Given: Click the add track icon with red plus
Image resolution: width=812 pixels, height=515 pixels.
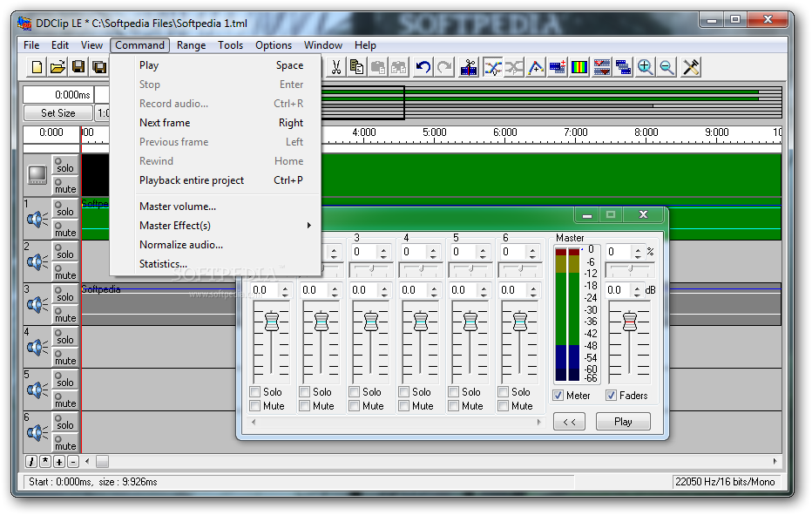Looking at the screenshot, I should pyautogui.click(x=558, y=67).
